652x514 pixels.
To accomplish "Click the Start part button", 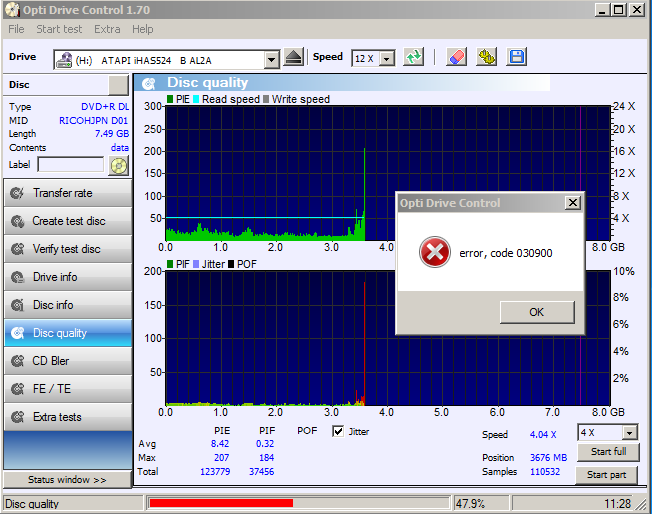I will coord(606,475).
